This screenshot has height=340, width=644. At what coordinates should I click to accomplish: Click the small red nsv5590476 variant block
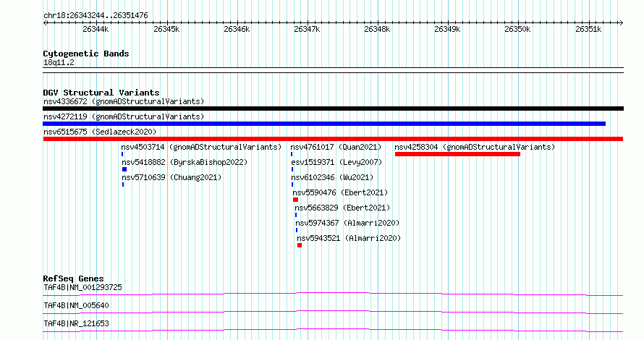point(296,200)
